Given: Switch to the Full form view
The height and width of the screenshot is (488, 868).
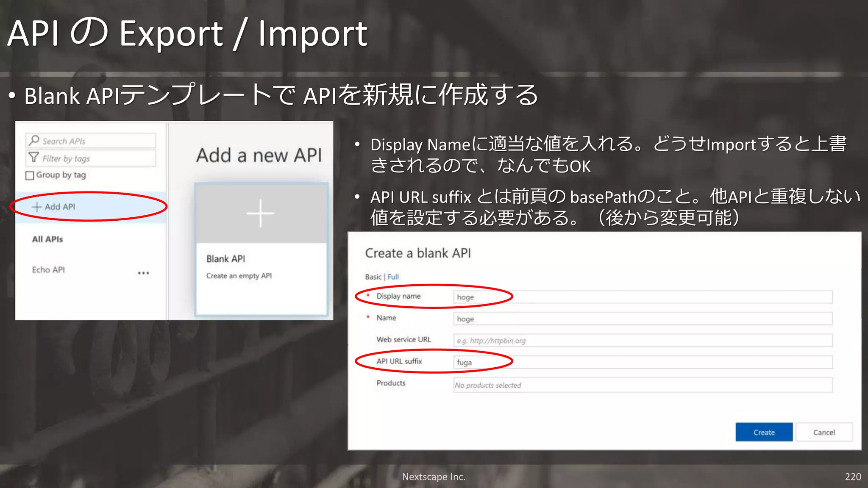Looking at the screenshot, I should coord(393,277).
